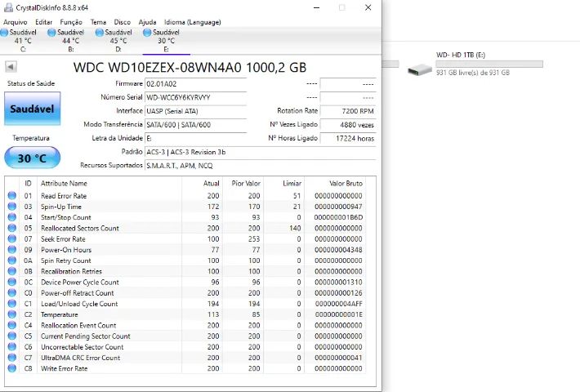Click the health orb icon on the D: tab

click(x=99, y=33)
